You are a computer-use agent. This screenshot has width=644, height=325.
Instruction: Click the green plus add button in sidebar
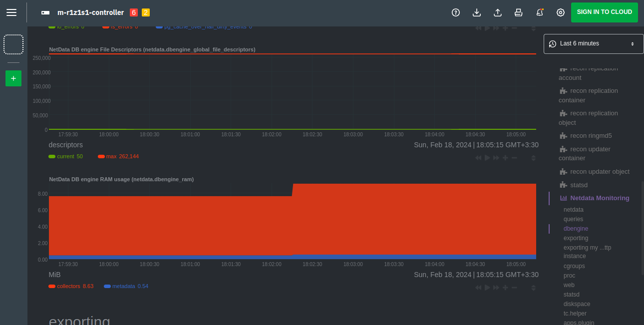tap(13, 78)
